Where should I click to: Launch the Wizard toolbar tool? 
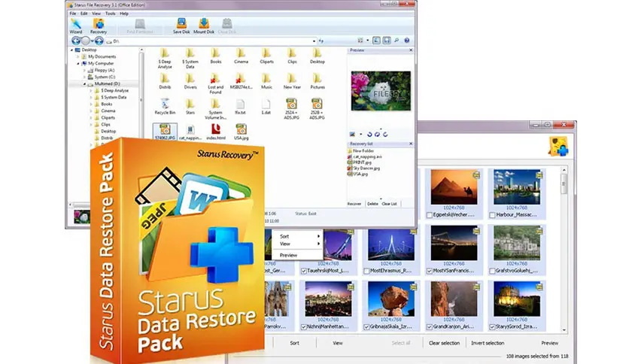pyautogui.click(x=76, y=25)
